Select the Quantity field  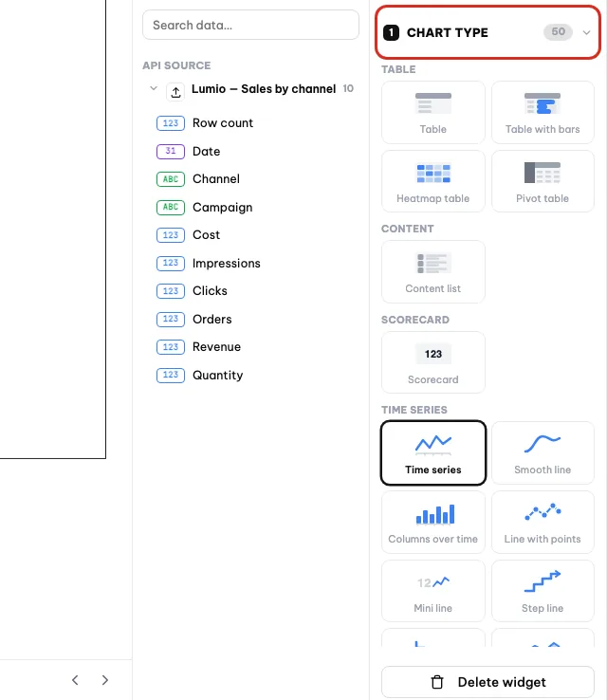(x=218, y=376)
